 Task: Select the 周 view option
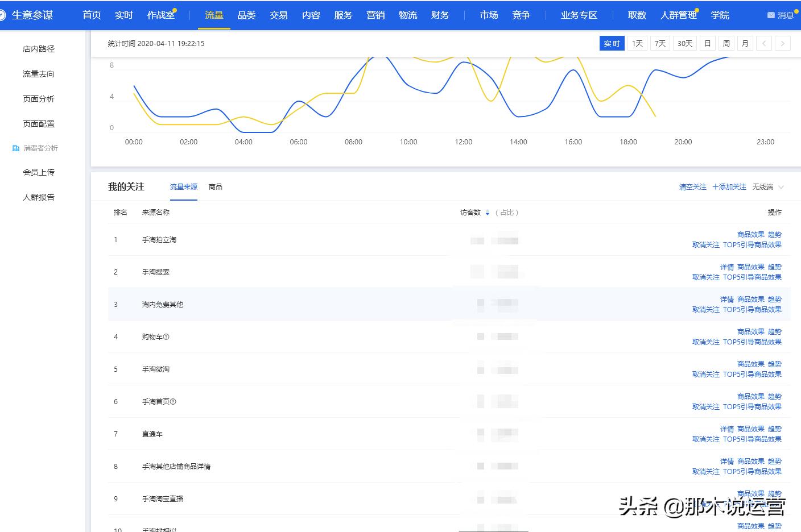coord(726,43)
